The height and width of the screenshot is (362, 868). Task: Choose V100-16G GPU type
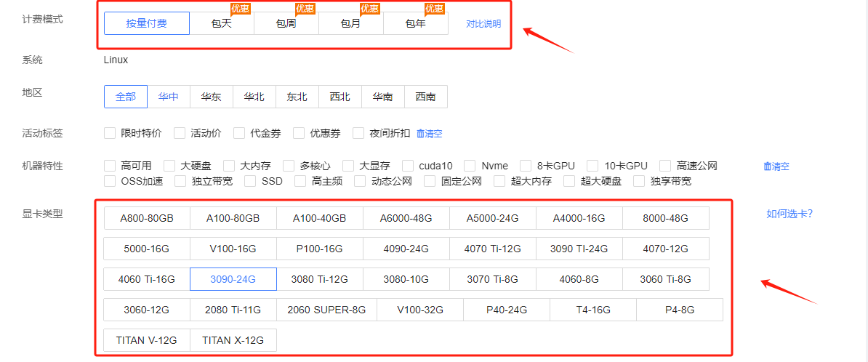pyautogui.click(x=233, y=249)
